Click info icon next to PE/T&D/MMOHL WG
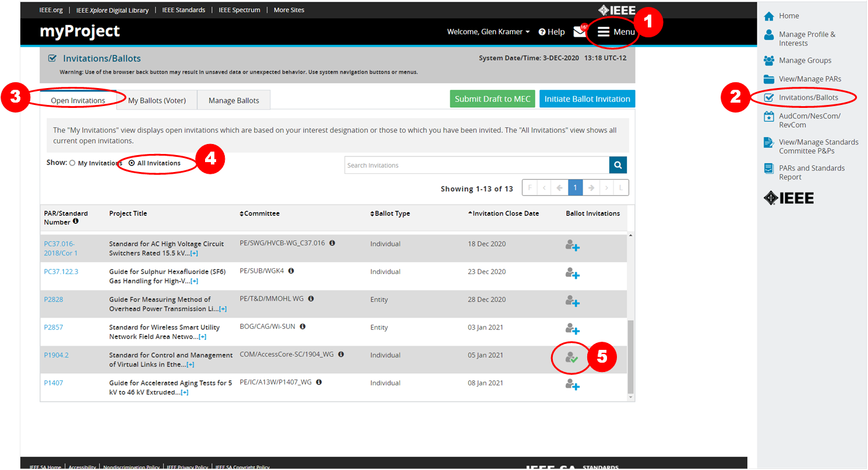Screen dimensions: 868x470 coord(310,299)
